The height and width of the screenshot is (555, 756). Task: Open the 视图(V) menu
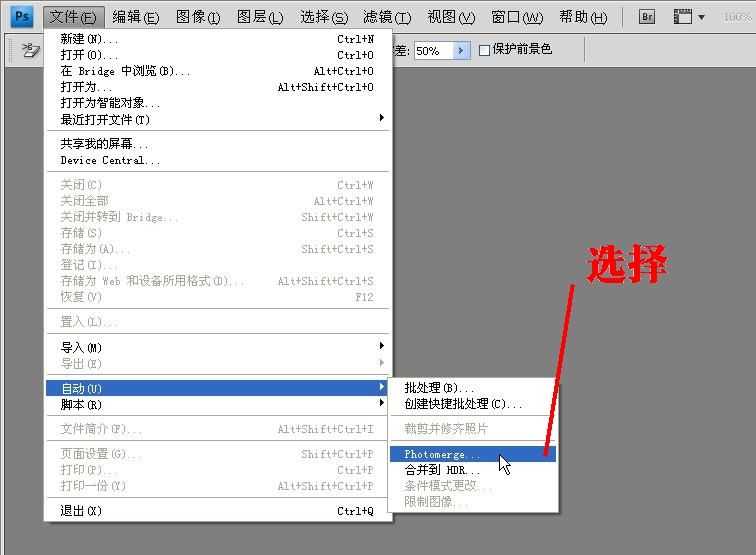451,17
